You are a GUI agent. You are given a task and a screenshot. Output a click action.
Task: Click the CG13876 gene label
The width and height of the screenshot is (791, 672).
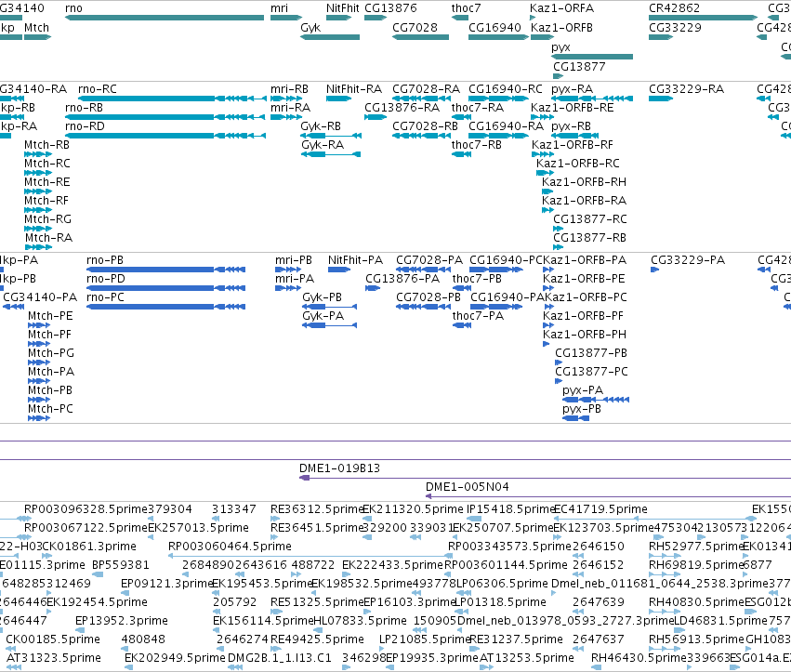[390, 8]
